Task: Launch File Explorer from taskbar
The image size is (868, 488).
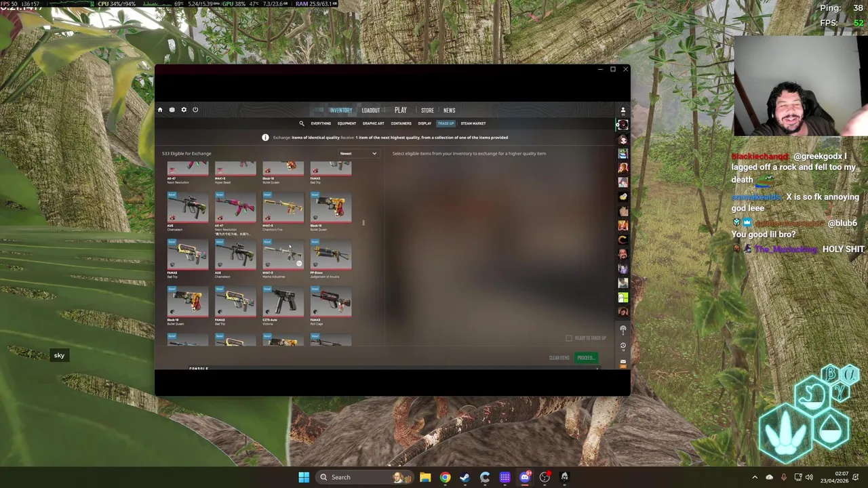Action: click(x=425, y=477)
